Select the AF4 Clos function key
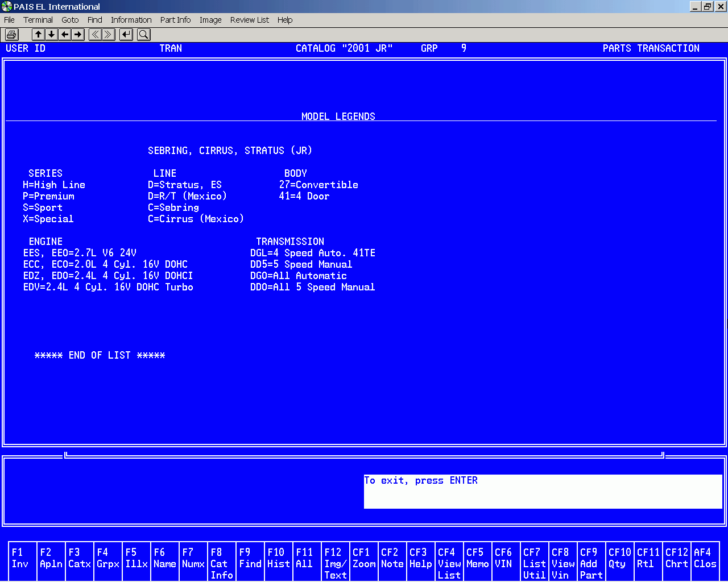 [x=705, y=562]
